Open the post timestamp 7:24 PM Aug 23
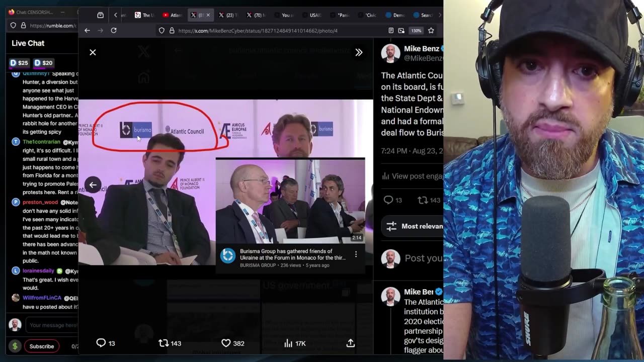This screenshot has width=644, height=362. [x=412, y=151]
